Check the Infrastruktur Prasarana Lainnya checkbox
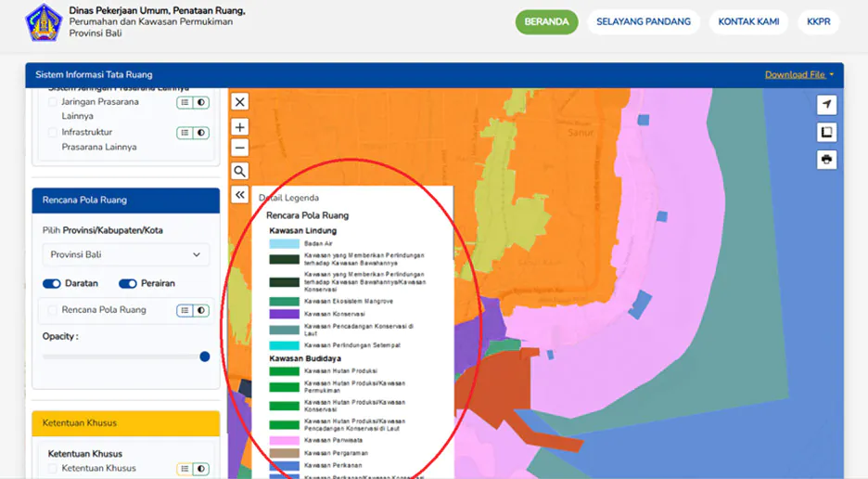The height and width of the screenshot is (479, 868). pyautogui.click(x=53, y=132)
